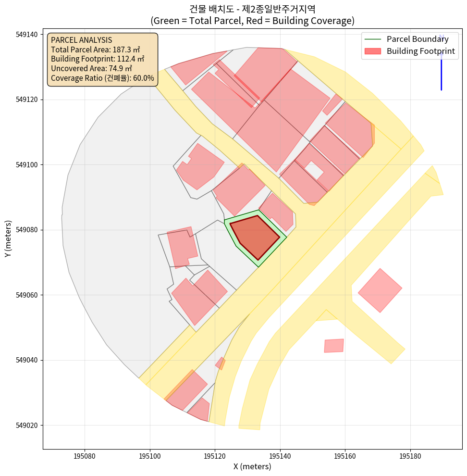Image resolution: width=467 pixels, height=476 pixels.
Task: Select the dark red highlighted building footprint
Action: coord(255,236)
